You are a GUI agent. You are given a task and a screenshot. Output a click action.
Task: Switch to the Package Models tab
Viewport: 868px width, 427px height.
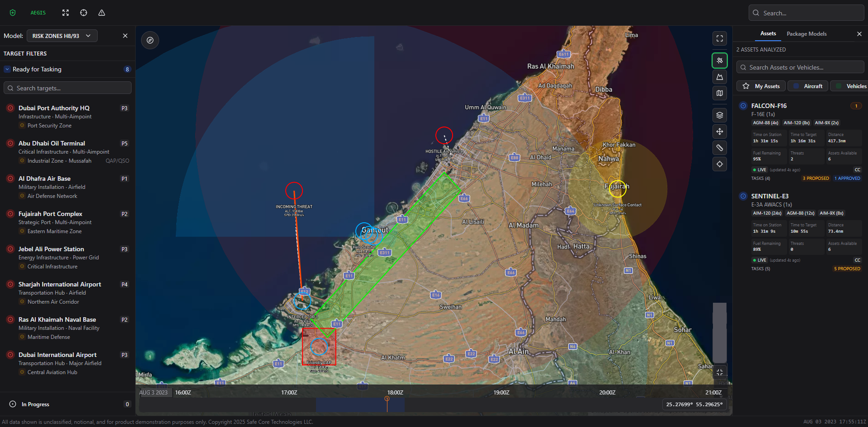(x=807, y=33)
